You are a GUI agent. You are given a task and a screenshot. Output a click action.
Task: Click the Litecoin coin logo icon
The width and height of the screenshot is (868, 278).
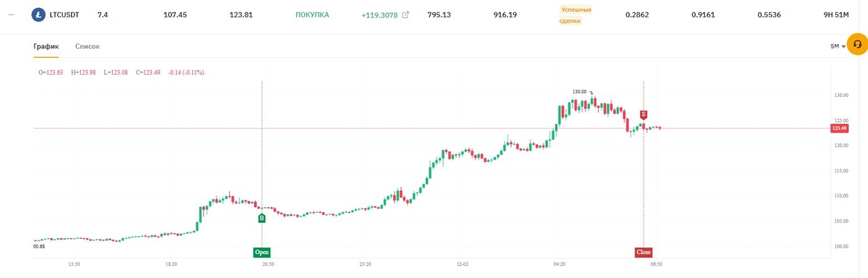click(38, 15)
